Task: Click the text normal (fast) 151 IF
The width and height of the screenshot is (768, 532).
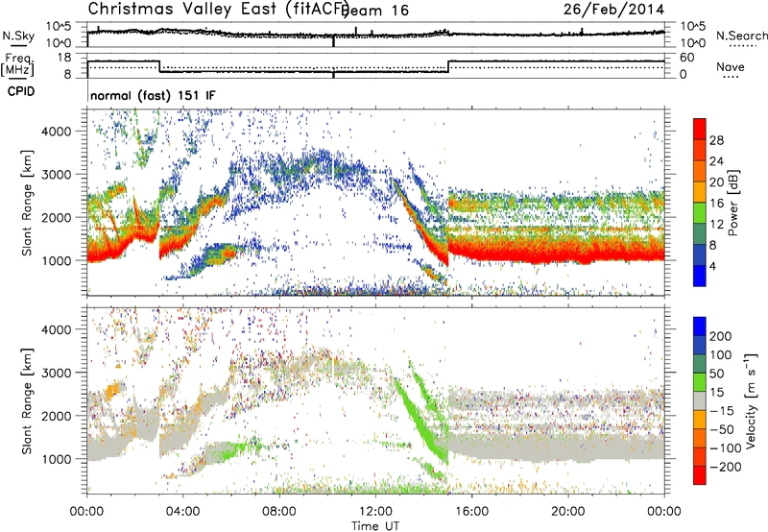Action: [153, 95]
